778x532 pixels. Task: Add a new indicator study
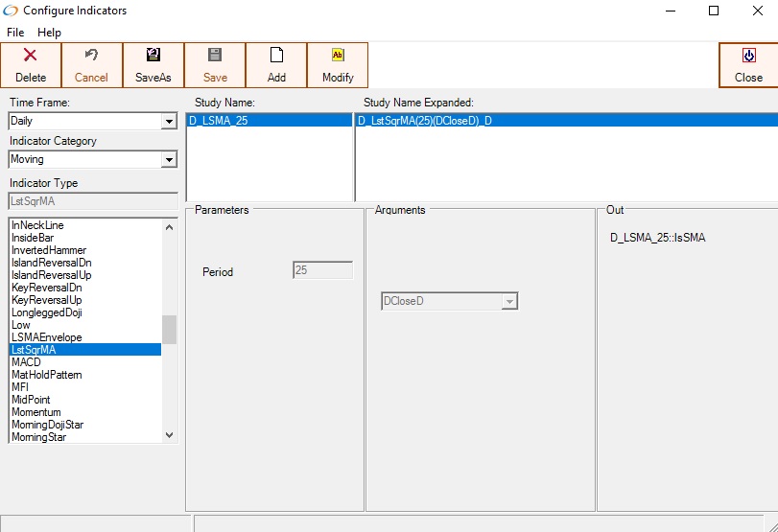[276, 65]
